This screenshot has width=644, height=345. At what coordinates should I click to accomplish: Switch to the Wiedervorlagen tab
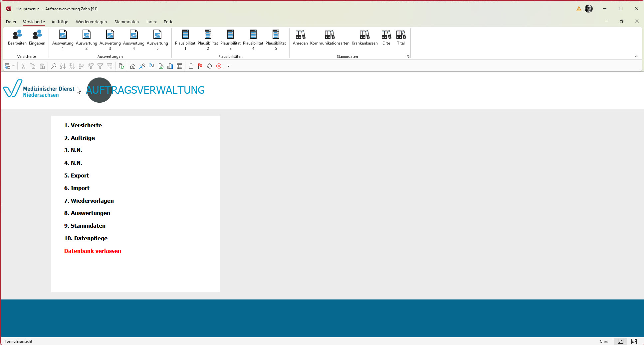click(91, 22)
